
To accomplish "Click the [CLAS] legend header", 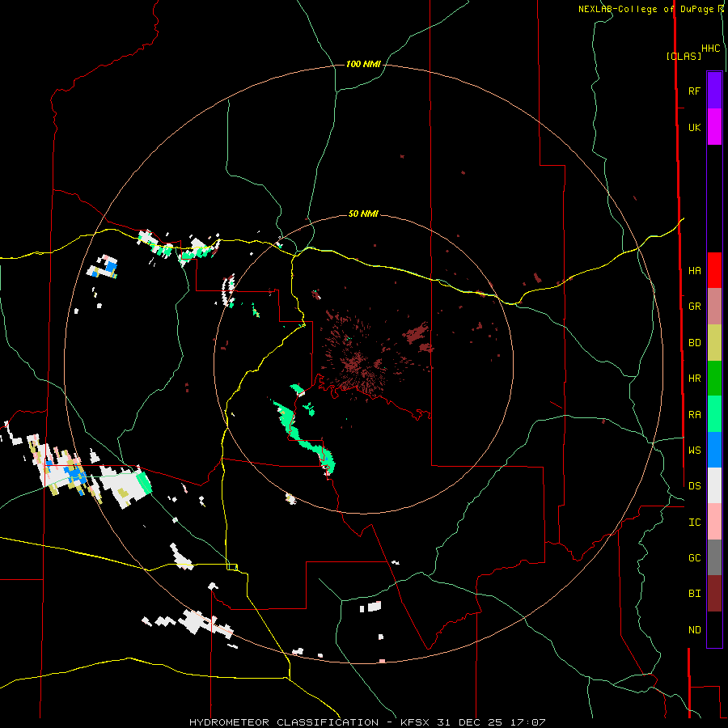I will point(684,56).
